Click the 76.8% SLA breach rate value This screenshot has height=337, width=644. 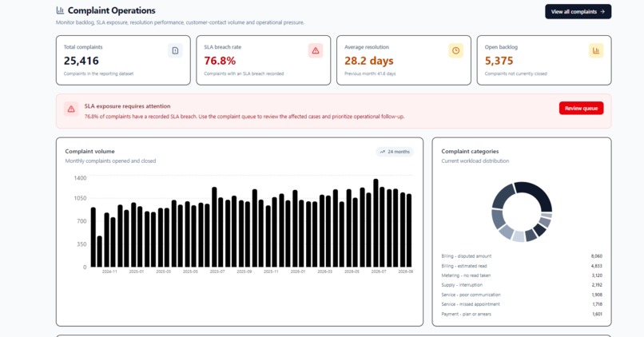tap(220, 61)
